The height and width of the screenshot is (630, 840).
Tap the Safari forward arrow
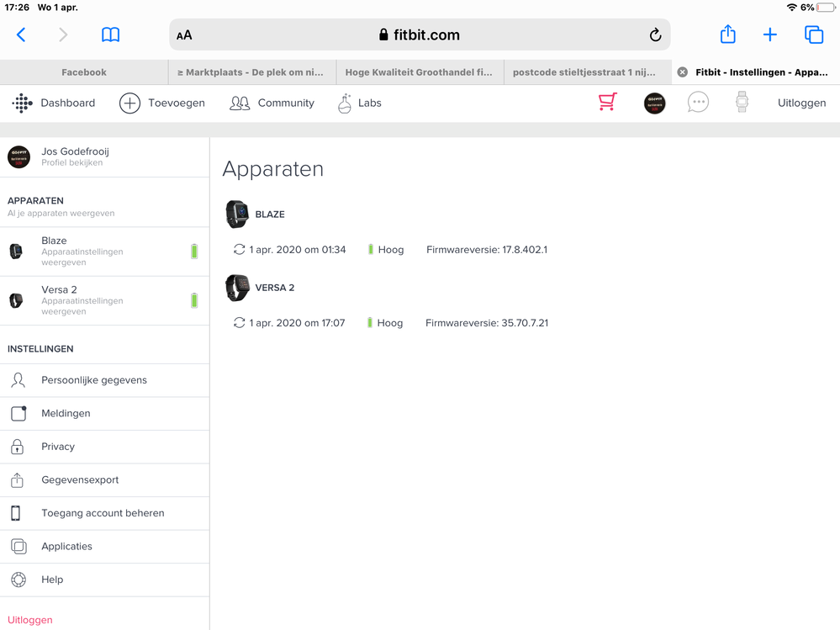point(63,34)
